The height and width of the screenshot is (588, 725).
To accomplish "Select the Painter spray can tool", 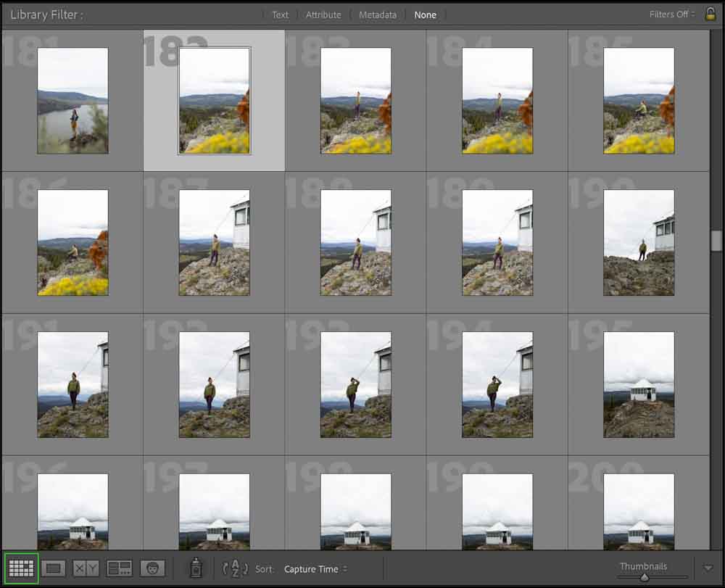I will pyautogui.click(x=195, y=568).
